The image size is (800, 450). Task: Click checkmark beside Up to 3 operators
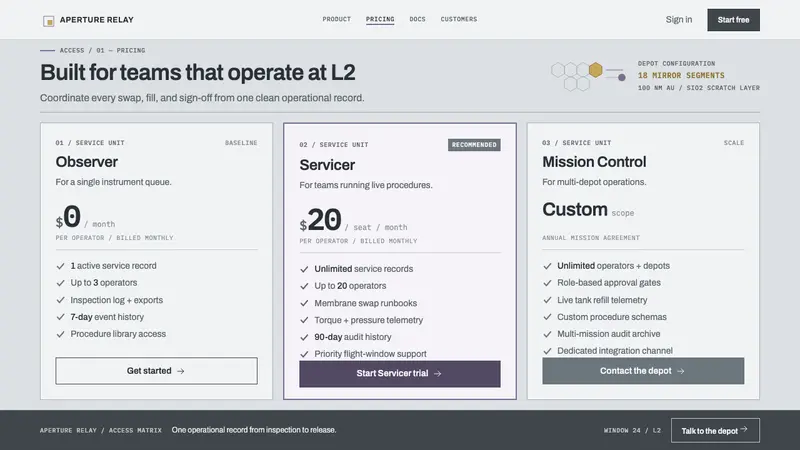click(x=61, y=283)
